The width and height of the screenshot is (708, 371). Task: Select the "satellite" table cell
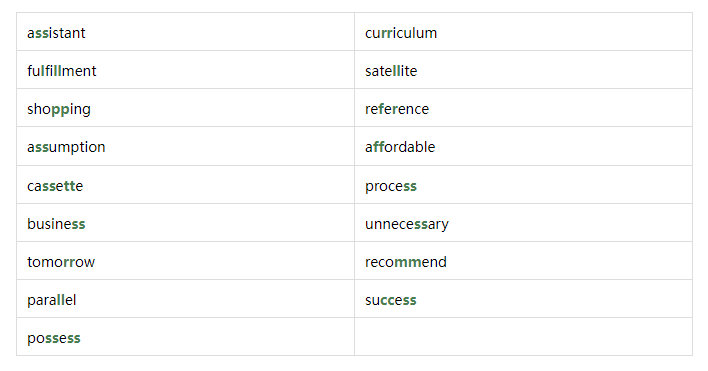point(523,70)
